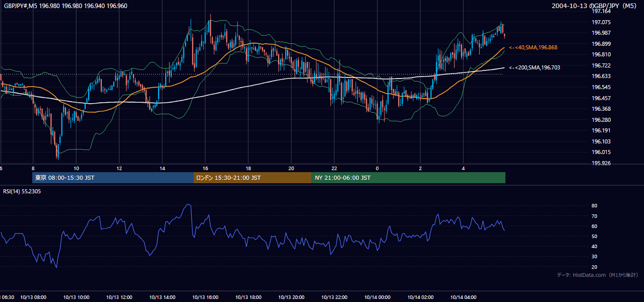Select the 40 SMA 196.868 label
The height and width of the screenshot is (302, 644).
[533, 47]
